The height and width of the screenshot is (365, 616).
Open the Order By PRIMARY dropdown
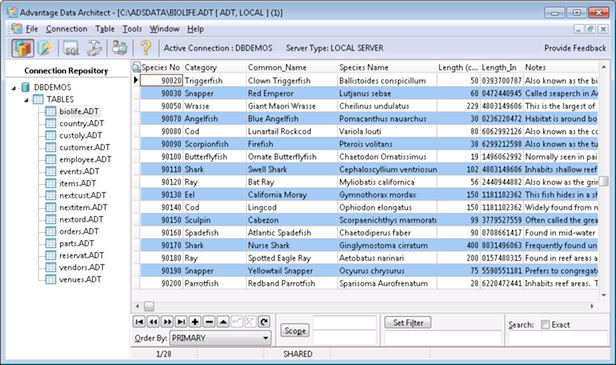pyautogui.click(x=220, y=338)
